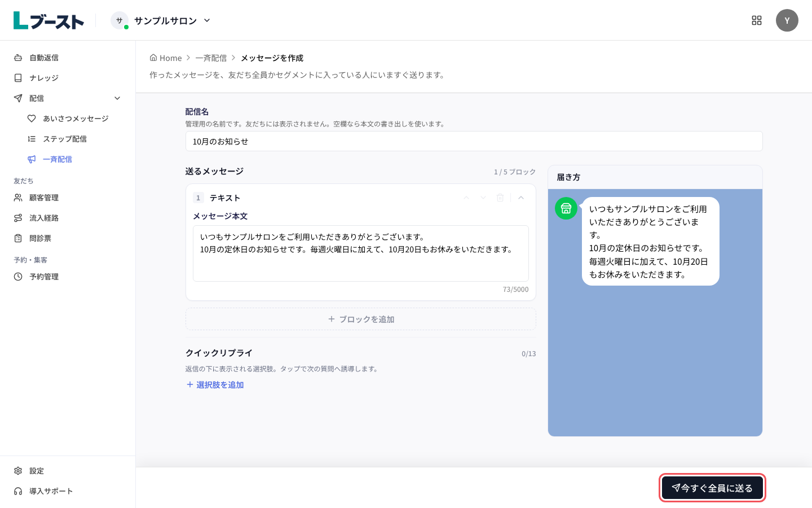This screenshot has height=508, width=812.
Task: Click the Lブースト logo
Action: click(48, 20)
